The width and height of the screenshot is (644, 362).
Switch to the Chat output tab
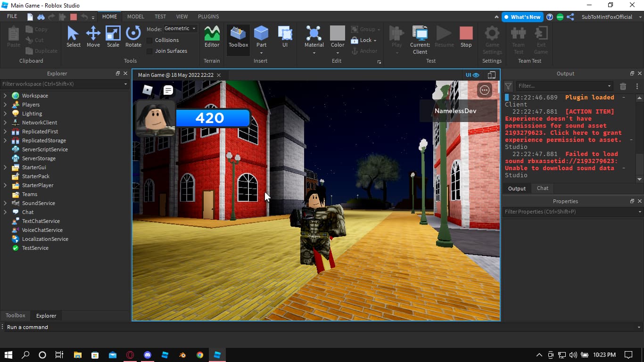(x=543, y=188)
